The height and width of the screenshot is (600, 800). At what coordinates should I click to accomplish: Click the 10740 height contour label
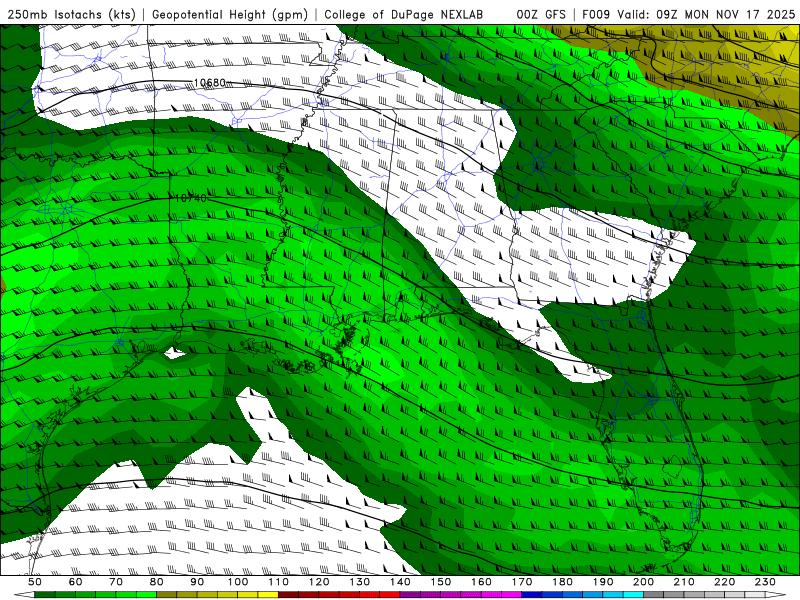point(191,198)
